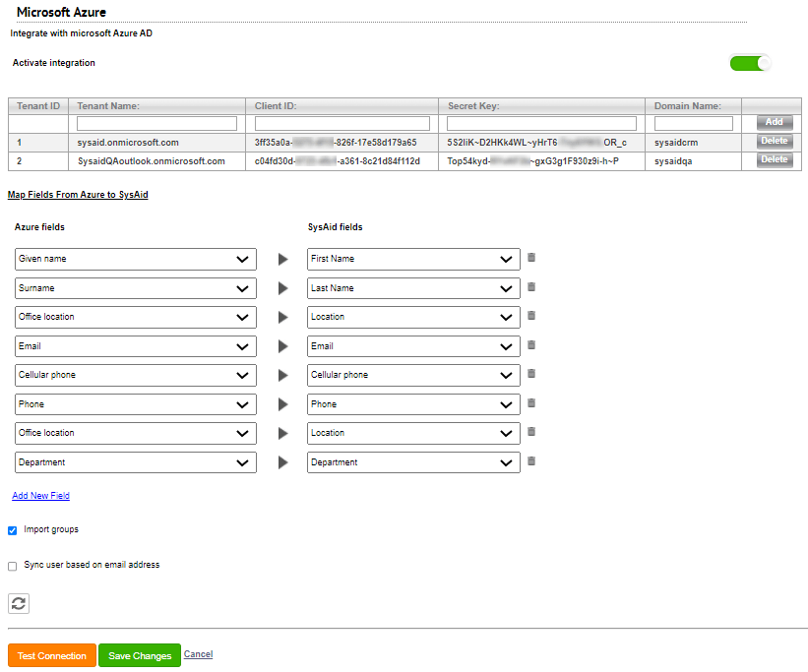
Task: Expand the Azure Cellular phone dropdown
Action: click(x=136, y=375)
